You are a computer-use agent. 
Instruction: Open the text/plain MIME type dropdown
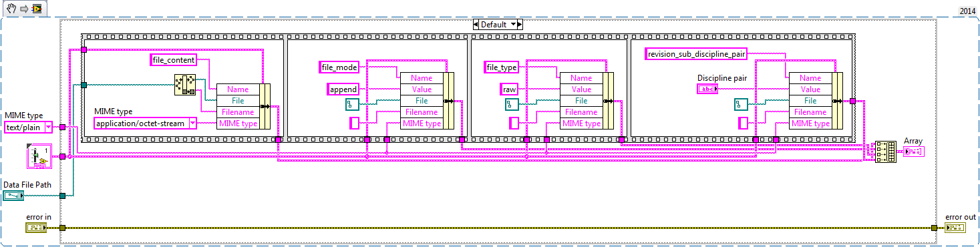tap(28, 128)
